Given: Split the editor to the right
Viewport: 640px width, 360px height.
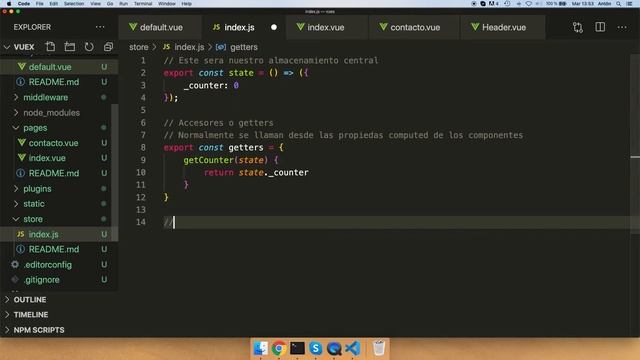Looking at the screenshot, I should point(600,27).
